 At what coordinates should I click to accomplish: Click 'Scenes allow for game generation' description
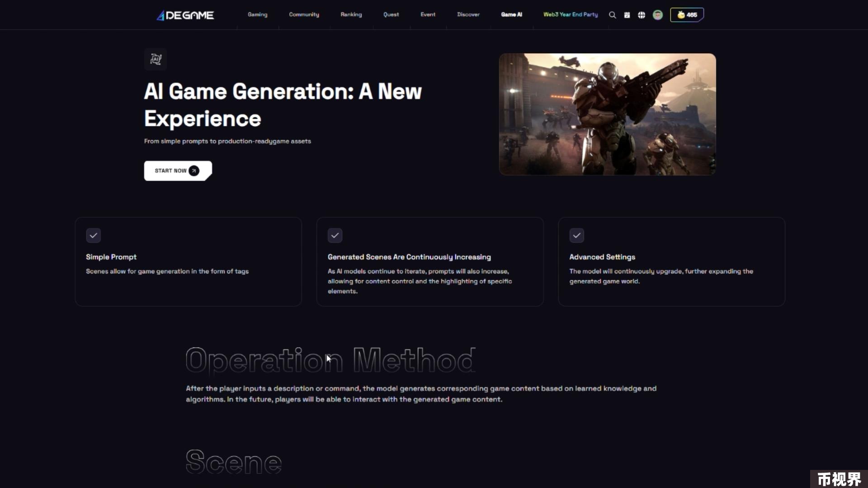pyautogui.click(x=167, y=272)
